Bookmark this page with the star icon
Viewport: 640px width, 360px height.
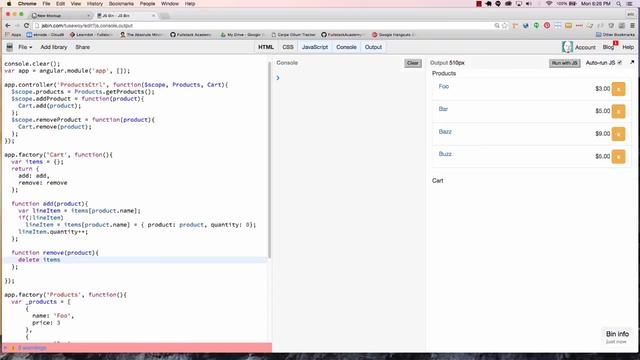pos(505,26)
